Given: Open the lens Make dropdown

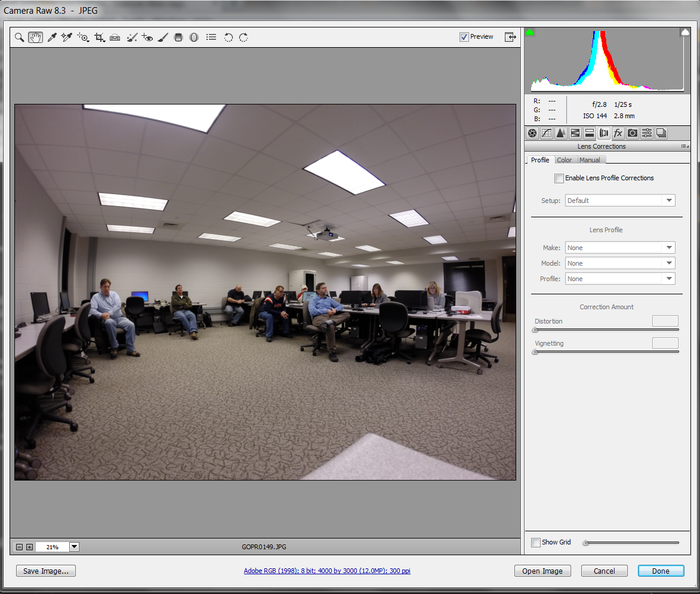Looking at the screenshot, I should (620, 248).
